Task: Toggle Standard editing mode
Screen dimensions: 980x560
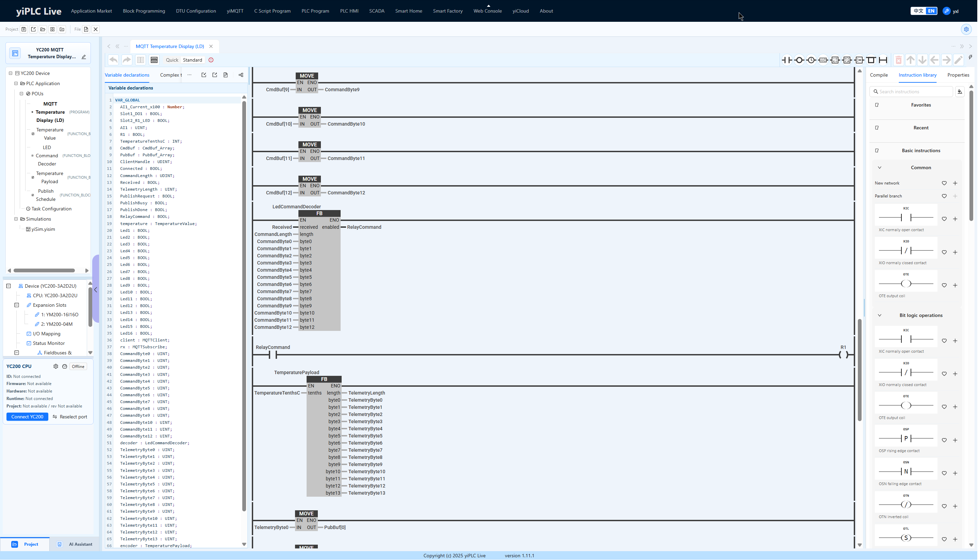Action: 192,60
